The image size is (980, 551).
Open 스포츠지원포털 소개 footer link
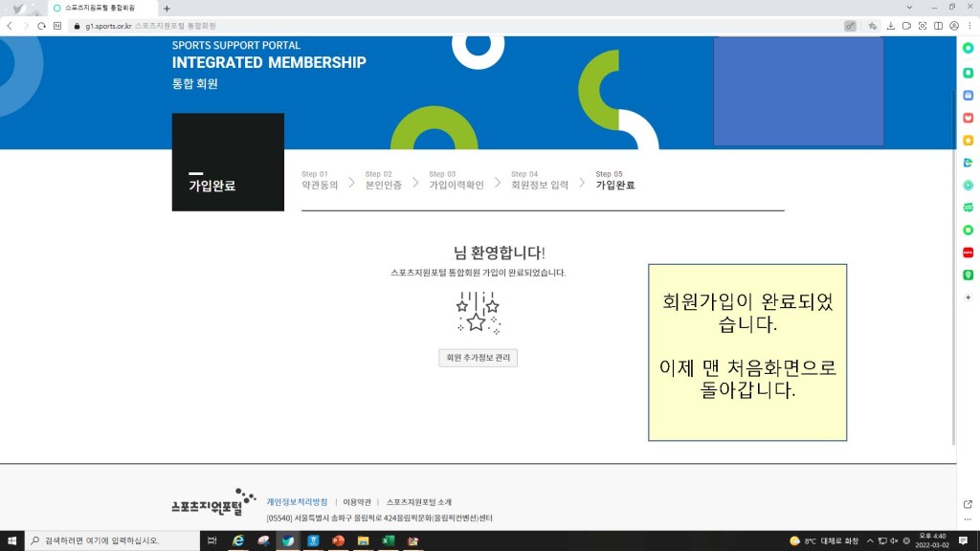pyautogui.click(x=418, y=502)
